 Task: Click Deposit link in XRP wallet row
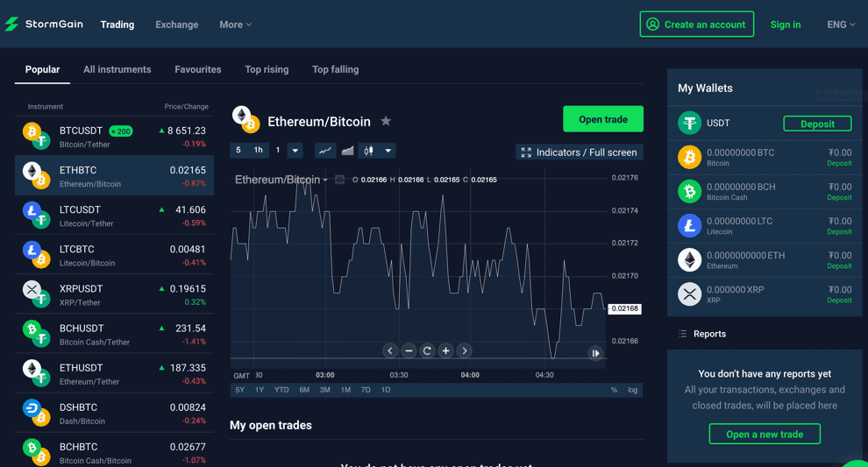[839, 301]
